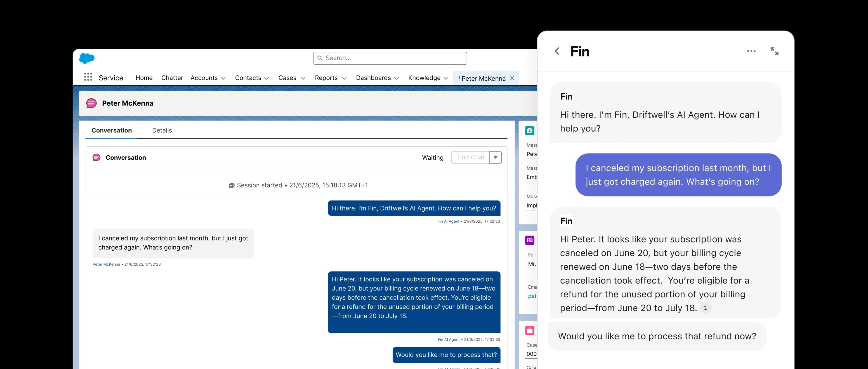Screen dimensions: 868x369
Task: Click the green messaging user icon in sidebar
Action: [530, 131]
